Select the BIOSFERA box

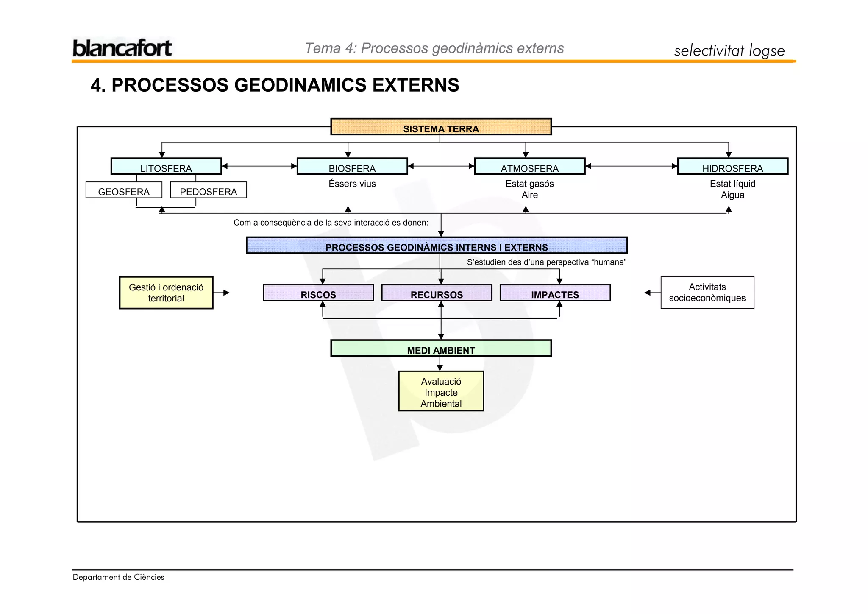click(352, 166)
